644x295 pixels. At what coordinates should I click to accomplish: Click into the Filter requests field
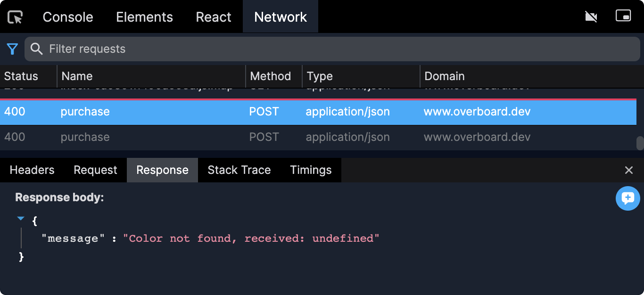[x=330, y=49]
